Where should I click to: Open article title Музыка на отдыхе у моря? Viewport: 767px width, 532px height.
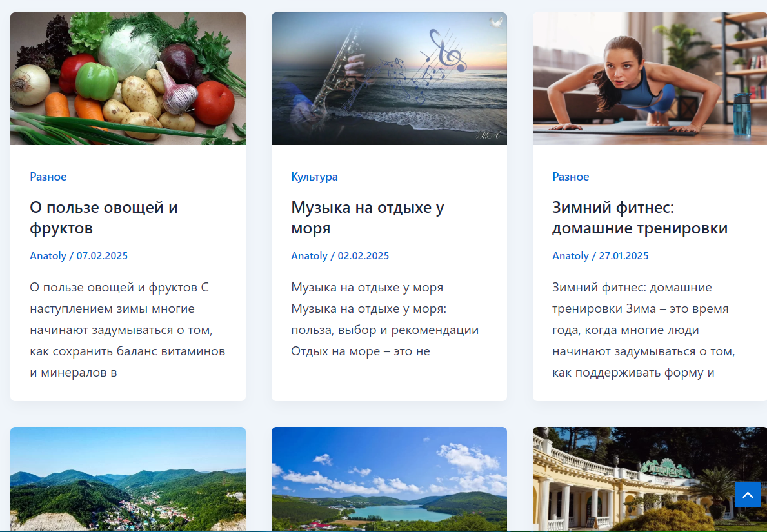[x=367, y=217]
